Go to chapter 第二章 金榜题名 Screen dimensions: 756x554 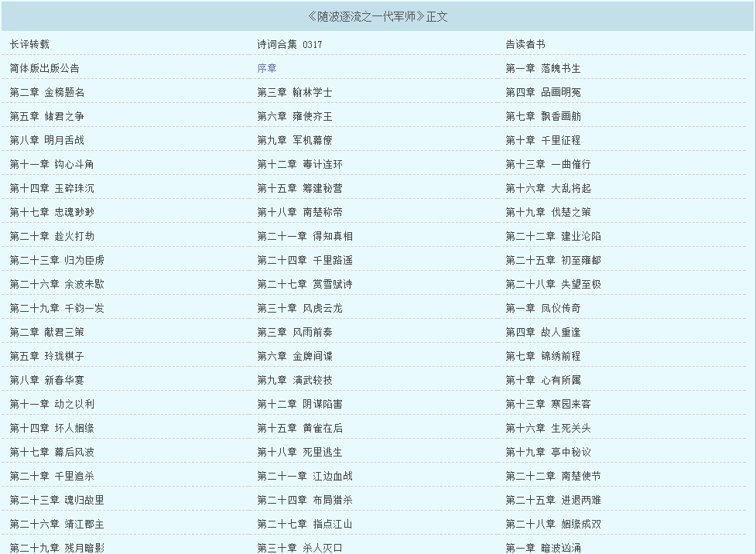(47, 92)
